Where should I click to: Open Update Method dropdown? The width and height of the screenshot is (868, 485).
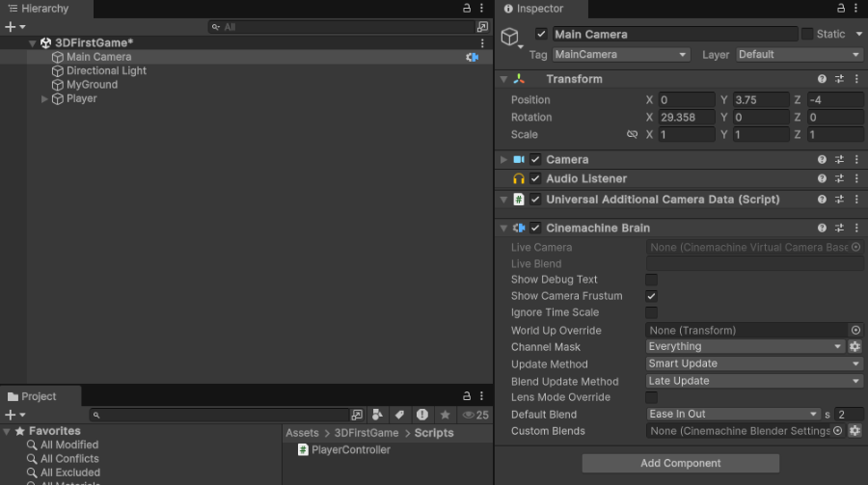point(754,364)
